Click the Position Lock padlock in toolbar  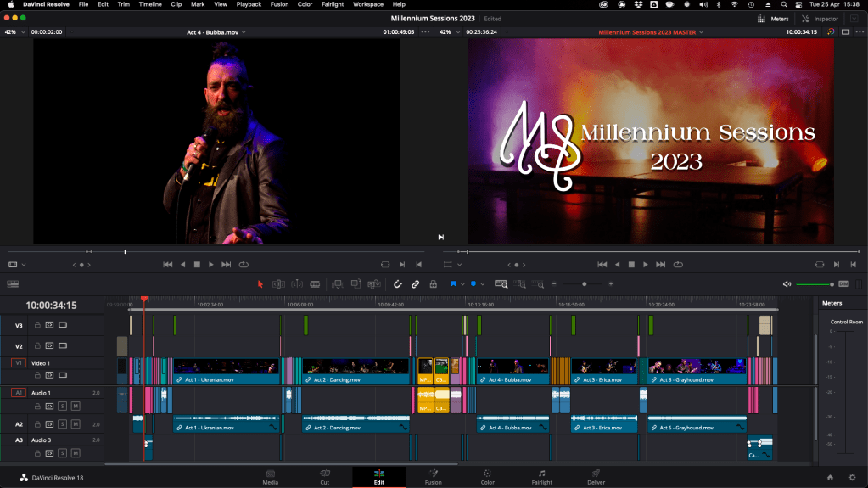pyautogui.click(x=434, y=284)
